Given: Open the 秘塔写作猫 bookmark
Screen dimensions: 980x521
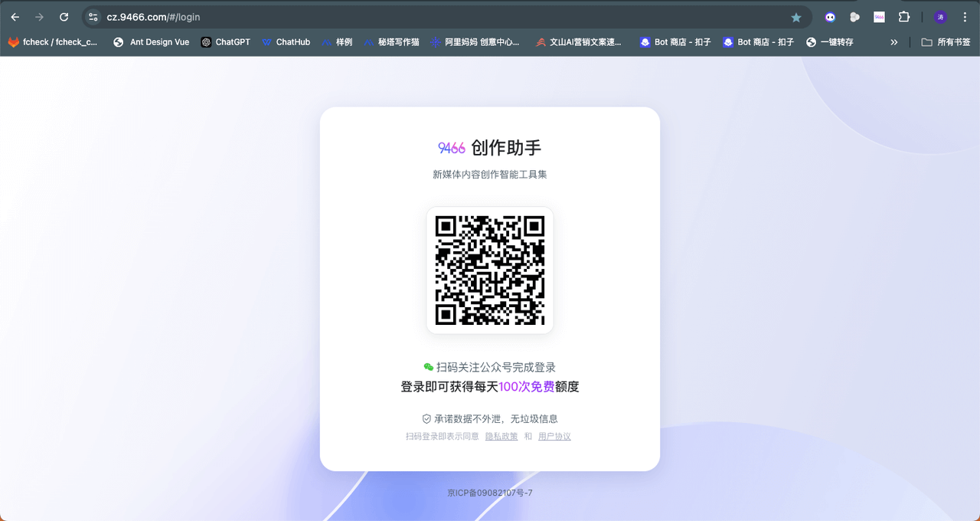Looking at the screenshot, I should tap(391, 42).
